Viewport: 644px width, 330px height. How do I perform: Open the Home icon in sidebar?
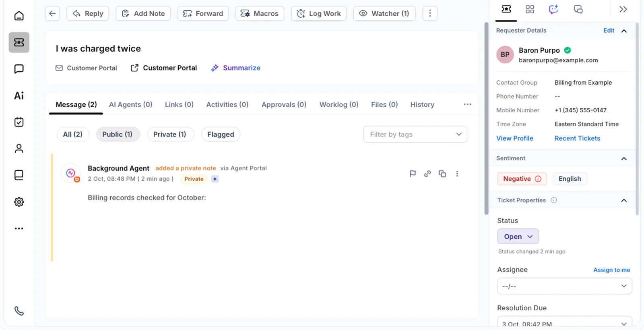click(x=19, y=16)
